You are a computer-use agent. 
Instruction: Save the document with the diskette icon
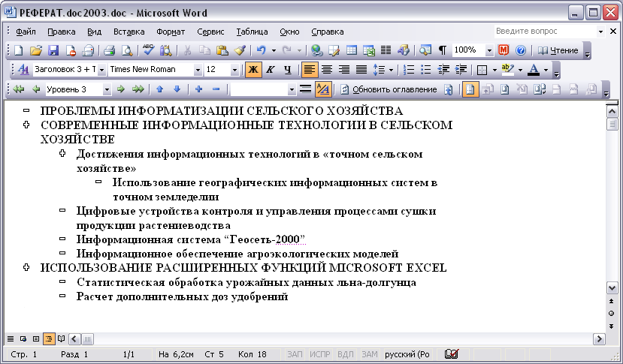coord(53,50)
